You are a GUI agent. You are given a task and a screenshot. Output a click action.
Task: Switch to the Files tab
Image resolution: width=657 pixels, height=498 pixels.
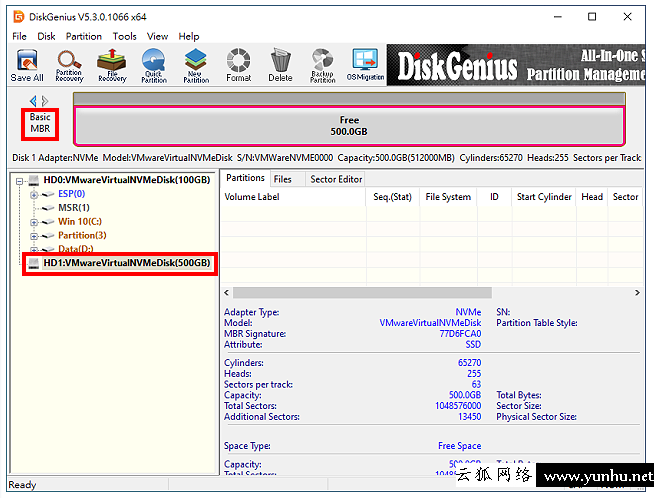(x=287, y=179)
